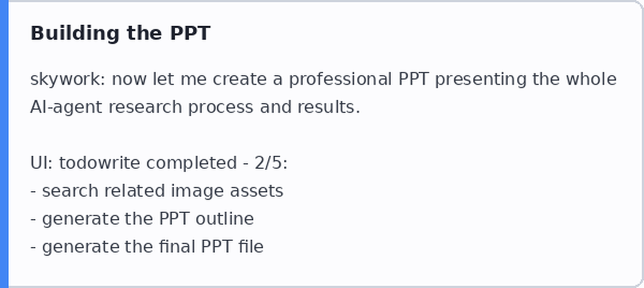Select the "generate the final PPT file" todo item
Image resolution: width=644 pixels, height=288 pixels.
pyautogui.click(x=152, y=247)
